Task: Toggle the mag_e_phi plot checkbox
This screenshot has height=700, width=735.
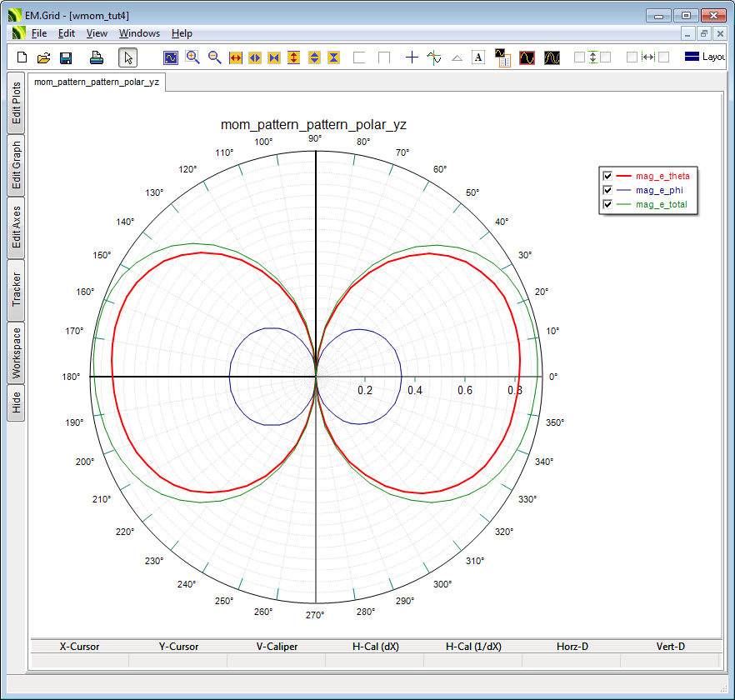Action: click(x=607, y=190)
